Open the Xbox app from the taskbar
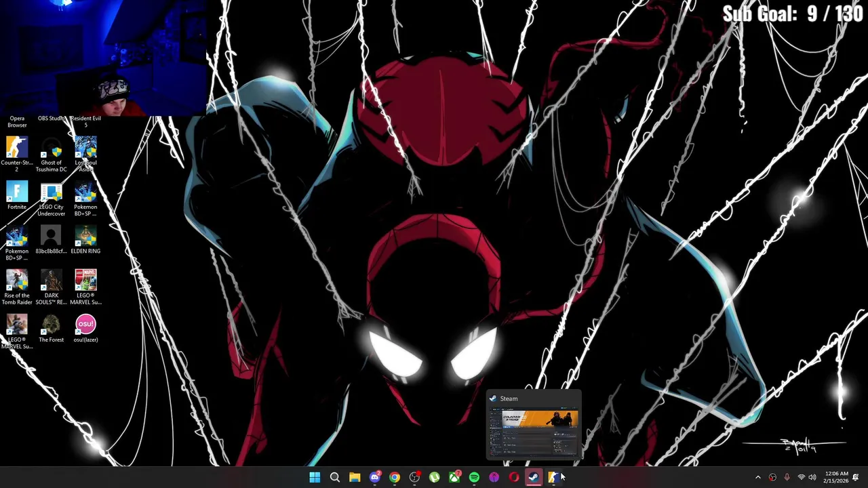868x488 pixels. (454, 477)
